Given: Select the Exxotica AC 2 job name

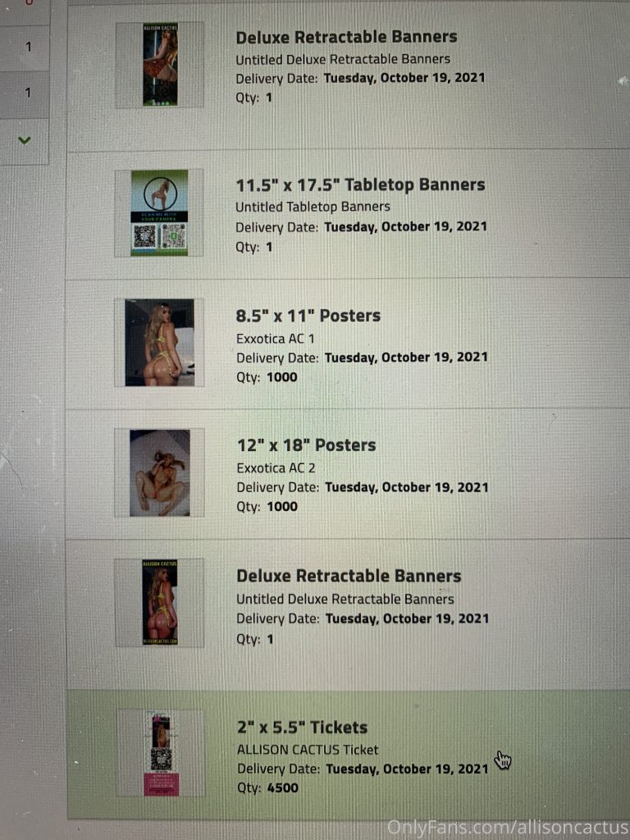Looking at the screenshot, I should [x=276, y=468].
